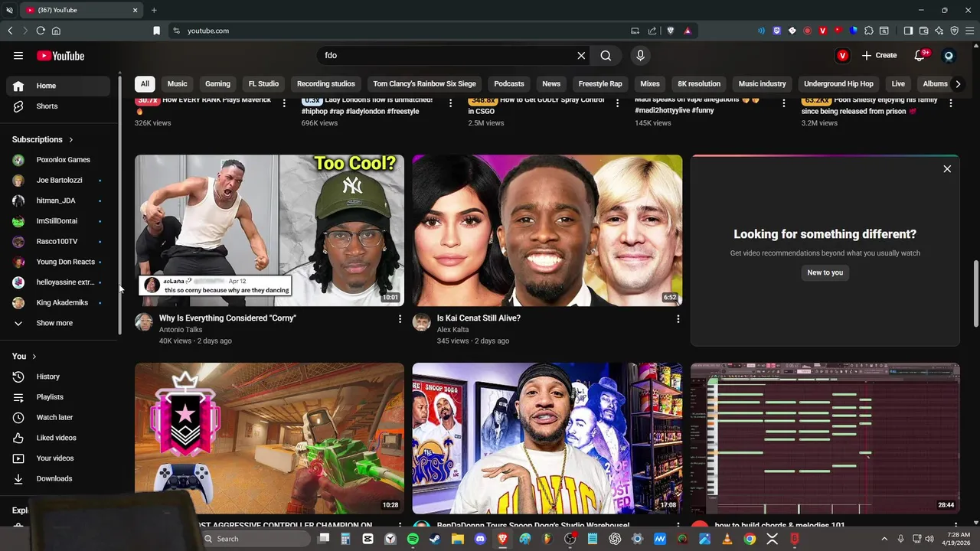Viewport: 980px width, 551px height.
Task: Start voice search with microphone icon
Action: (x=640, y=55)
